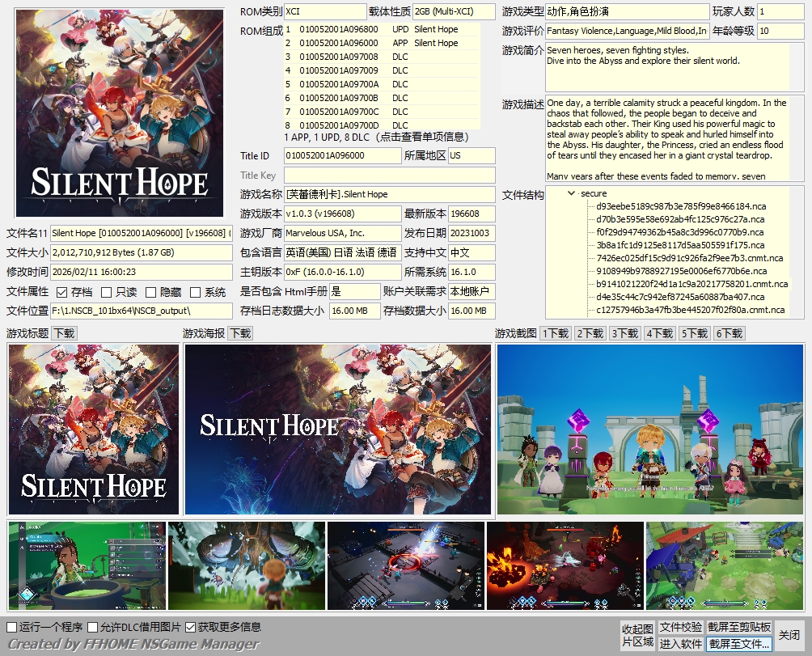
Task: Enable the 运行一个程序 checkbox
Action: (11, 627)
